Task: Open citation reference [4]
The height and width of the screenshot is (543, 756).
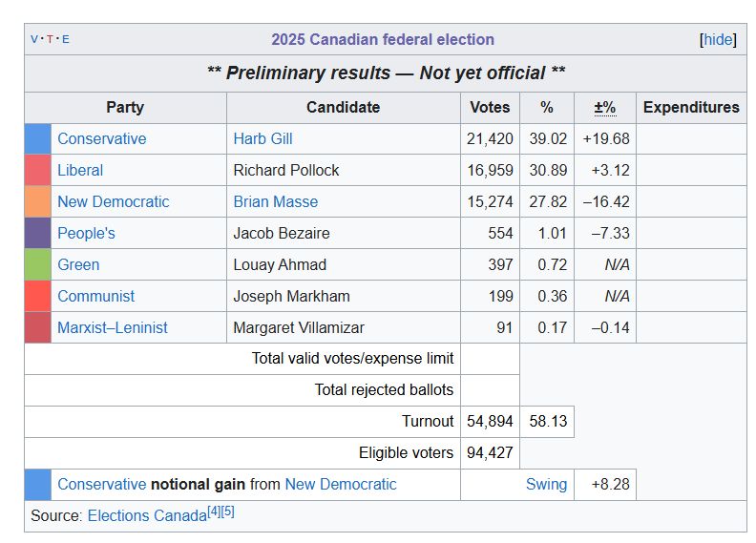Action: click(214, 512)
